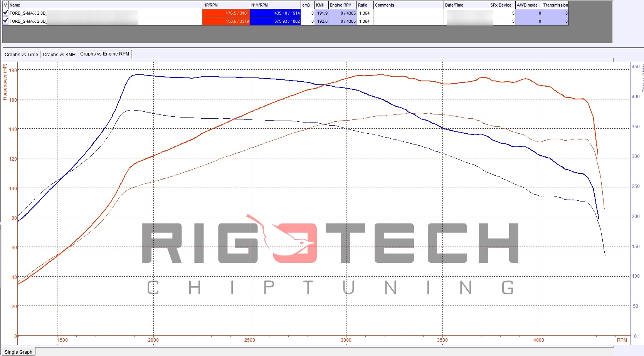Click the KMH column header
Viewport: 644px width, 356px height.
[321, 5]
